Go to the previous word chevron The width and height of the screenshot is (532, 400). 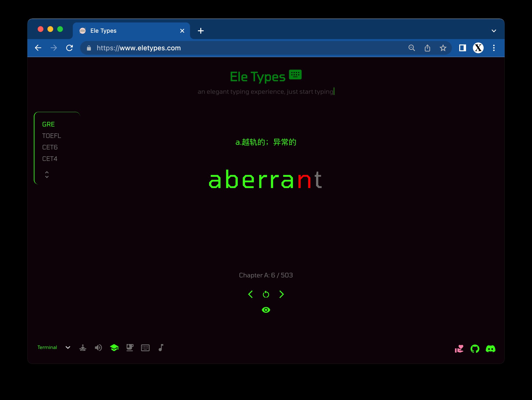pos(250,294)
